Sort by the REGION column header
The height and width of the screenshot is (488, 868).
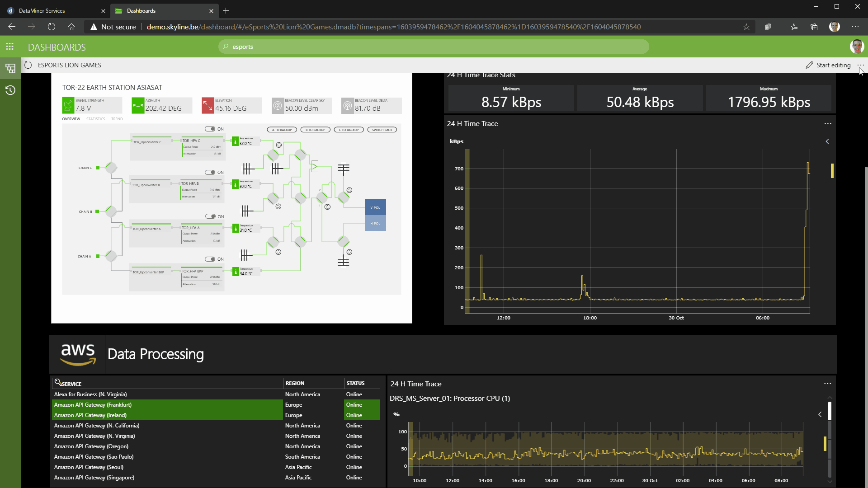(x=295, y=383)
